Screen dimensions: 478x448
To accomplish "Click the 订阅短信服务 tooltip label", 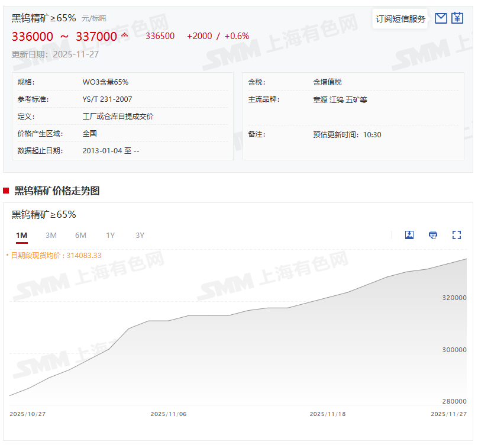I will pyautogui.click(x=401, y=19).
